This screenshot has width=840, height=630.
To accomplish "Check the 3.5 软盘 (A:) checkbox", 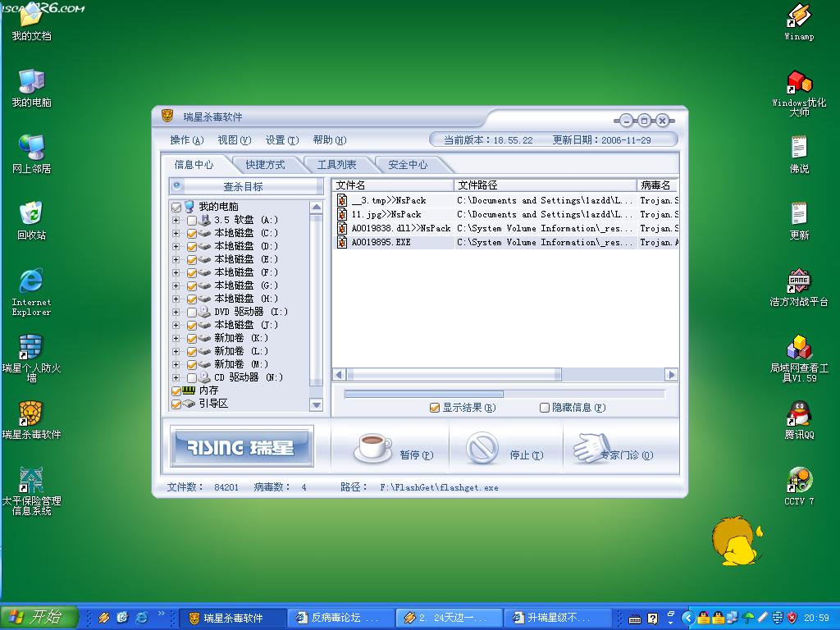I will point(192,220).
